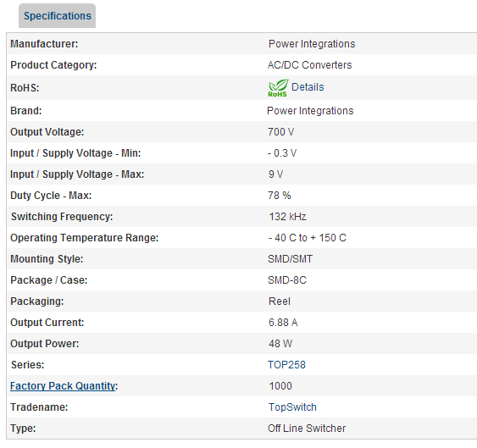Select the '700 V' output voltage value
Image resolution: width=477 pixels, height=448 pixels.
[280, 132]
